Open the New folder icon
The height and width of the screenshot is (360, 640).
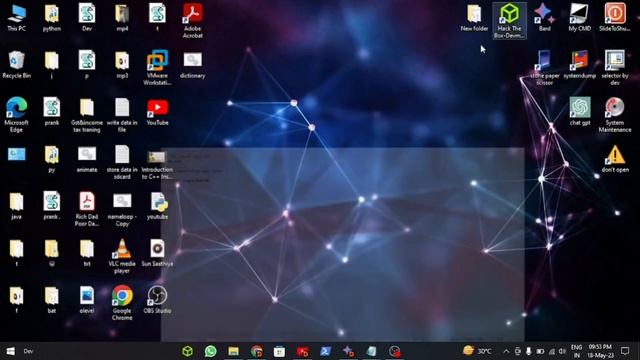click(474, 18)
